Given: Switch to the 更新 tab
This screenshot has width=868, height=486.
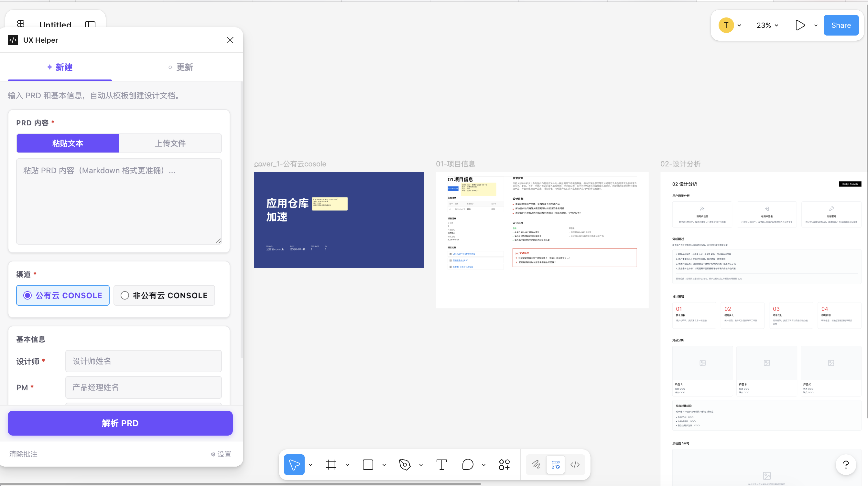Looking at the screenshot, I should point(181,67).
